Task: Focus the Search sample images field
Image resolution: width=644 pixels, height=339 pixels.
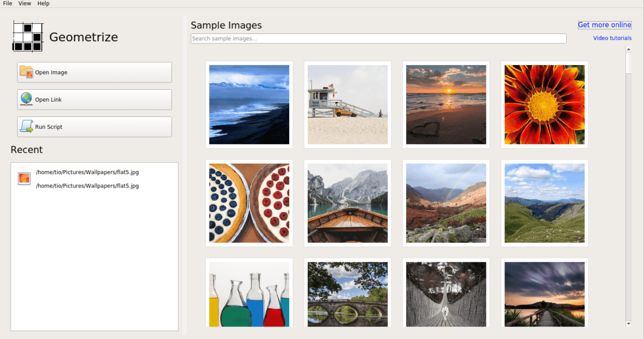Action: 378,38
